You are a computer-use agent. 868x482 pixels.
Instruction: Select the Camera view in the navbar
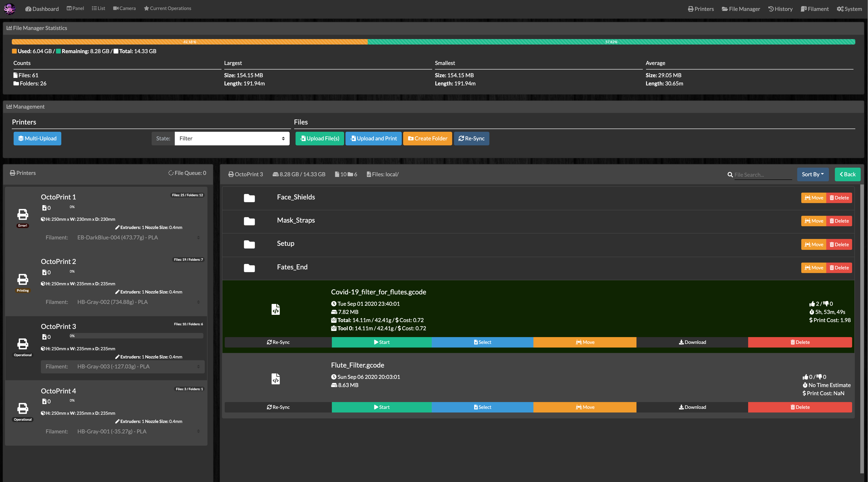[x=124, y=8]
